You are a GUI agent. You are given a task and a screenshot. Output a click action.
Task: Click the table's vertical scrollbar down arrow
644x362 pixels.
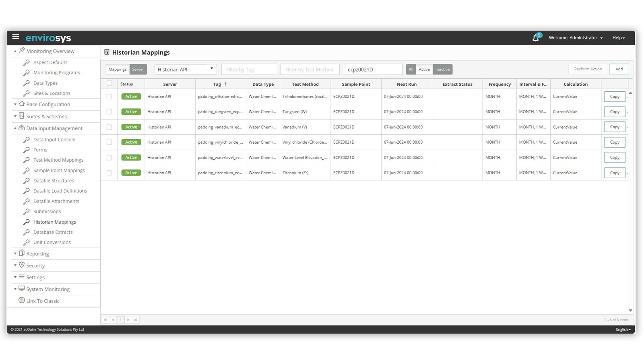pyautogui.click(x=630, y=310)
